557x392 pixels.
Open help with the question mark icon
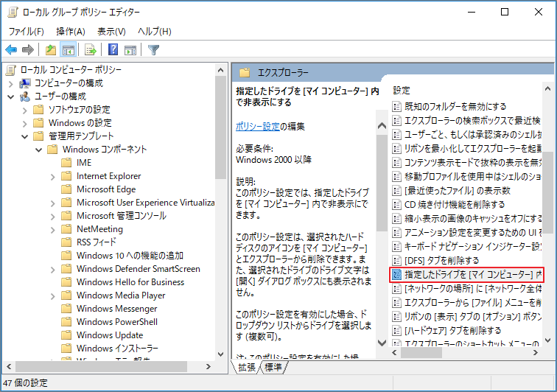(x=113, y=50)
